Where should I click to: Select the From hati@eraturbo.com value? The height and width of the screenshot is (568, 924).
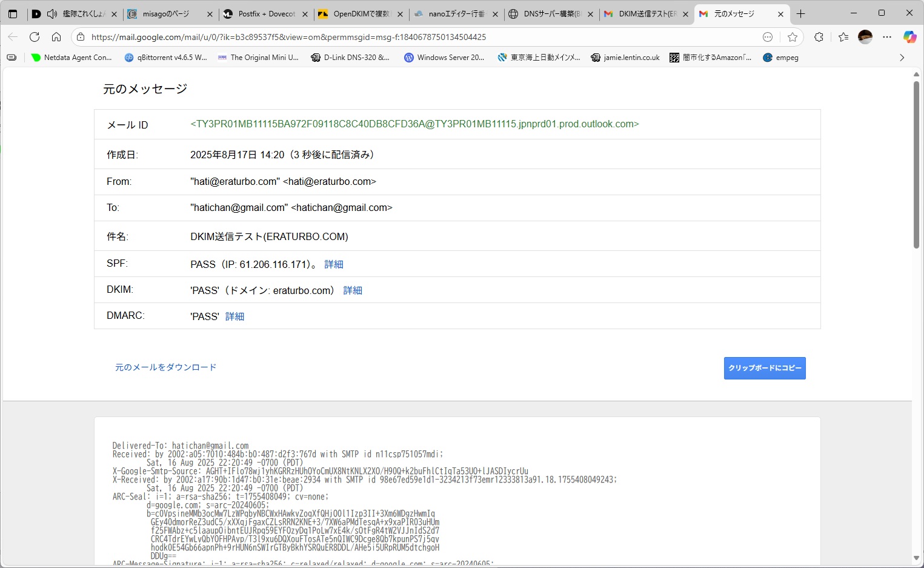[x=283, y=181]
